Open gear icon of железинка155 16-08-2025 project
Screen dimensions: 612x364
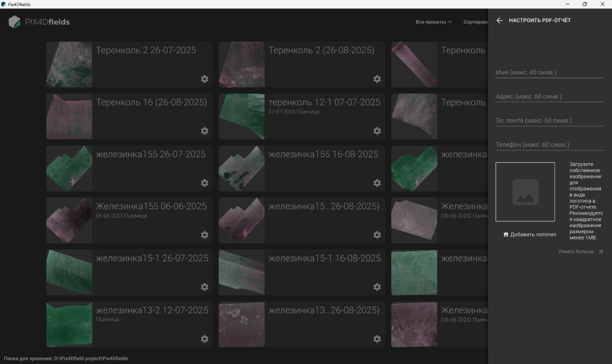(x=377, y=183)
